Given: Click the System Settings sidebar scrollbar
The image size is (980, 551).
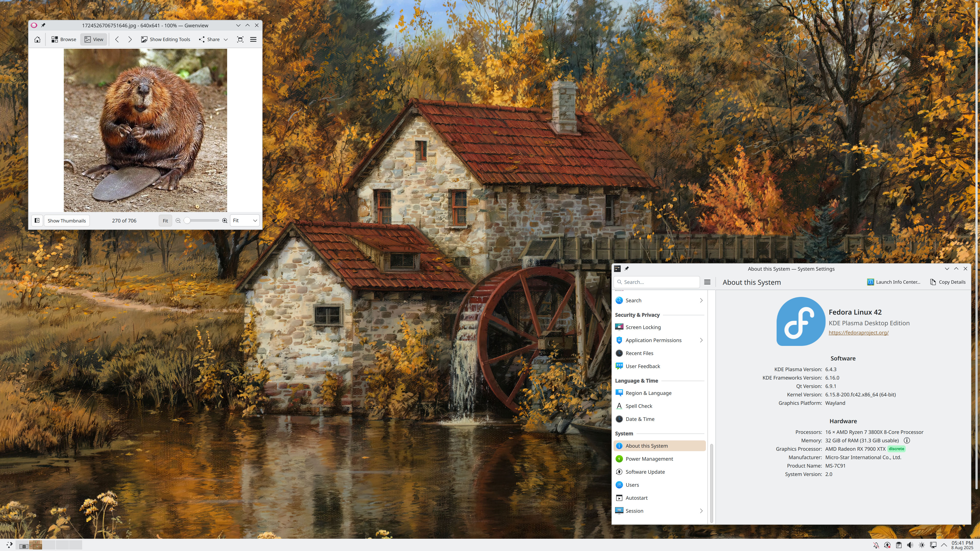Looking at the screenshot, I should (711, 483).
